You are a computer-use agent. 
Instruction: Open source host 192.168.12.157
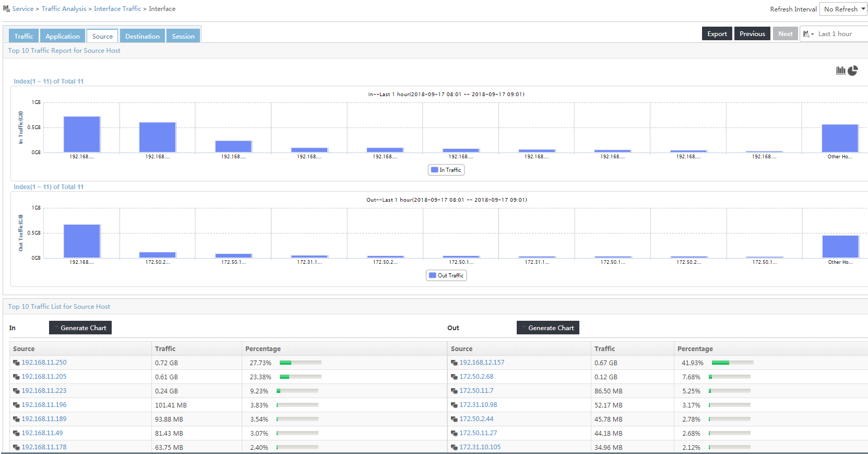pyautogui.click(x=482, y=363)
